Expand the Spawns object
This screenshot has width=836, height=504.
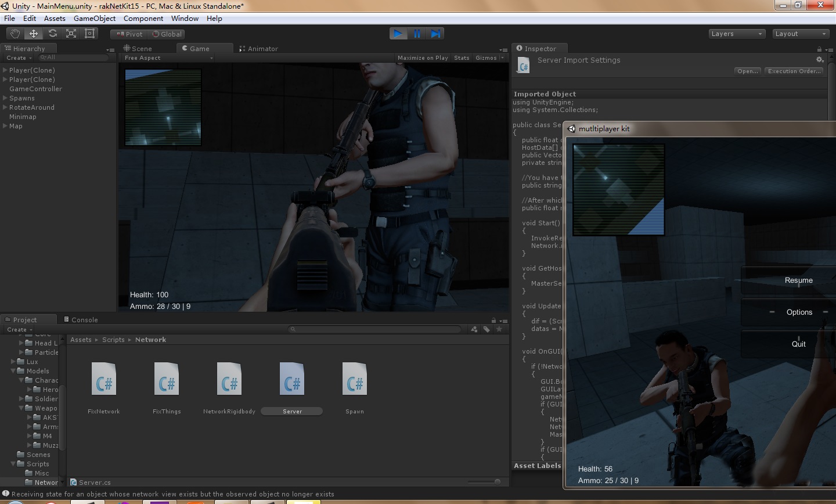[x=5, y=98]
